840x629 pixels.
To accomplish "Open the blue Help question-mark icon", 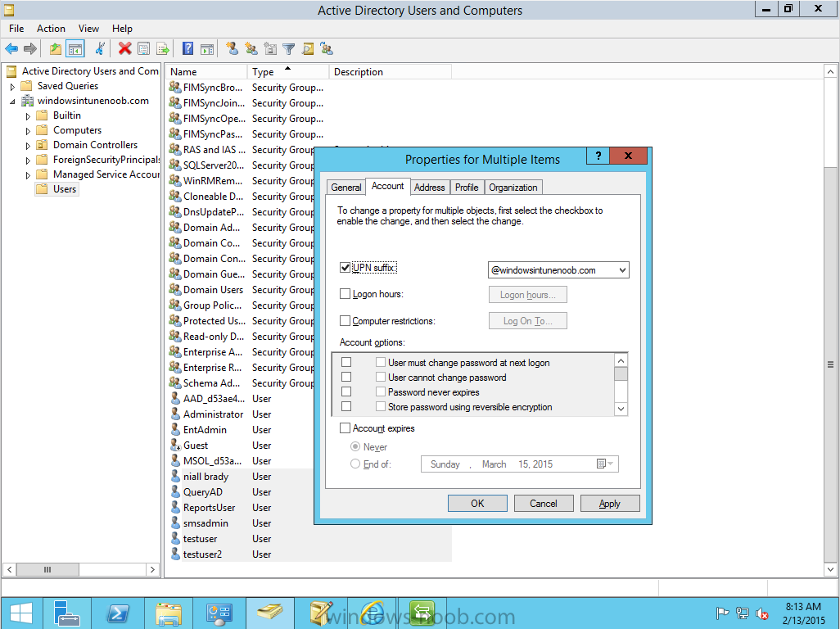I will [187, 49].
